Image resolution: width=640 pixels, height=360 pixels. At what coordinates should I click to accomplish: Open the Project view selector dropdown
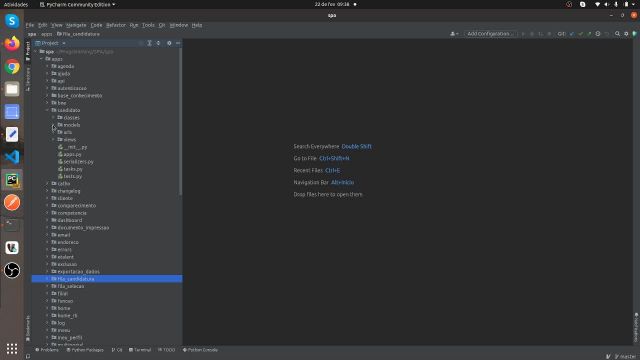50,43
